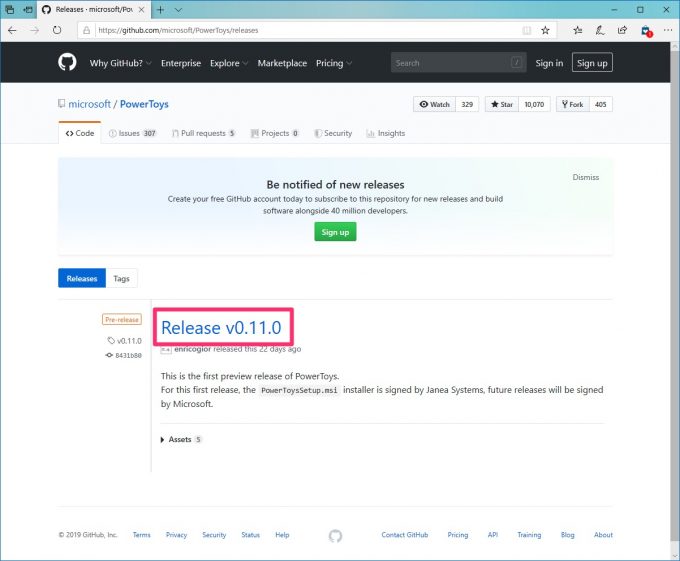The height and width of the screenshot is (561, 680).
Task: Close the Releases browser tab
Action: tap(141, 10)
